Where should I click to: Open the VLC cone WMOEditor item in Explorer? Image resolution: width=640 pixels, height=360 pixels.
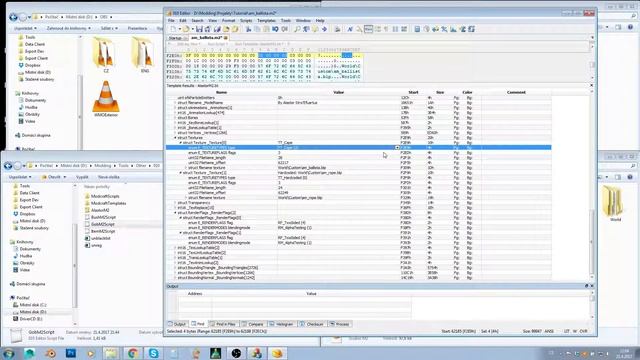click(106, 99)
